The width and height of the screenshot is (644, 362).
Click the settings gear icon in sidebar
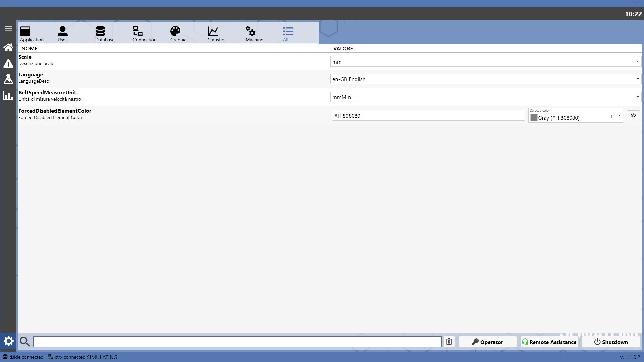(x=8, y=342)
